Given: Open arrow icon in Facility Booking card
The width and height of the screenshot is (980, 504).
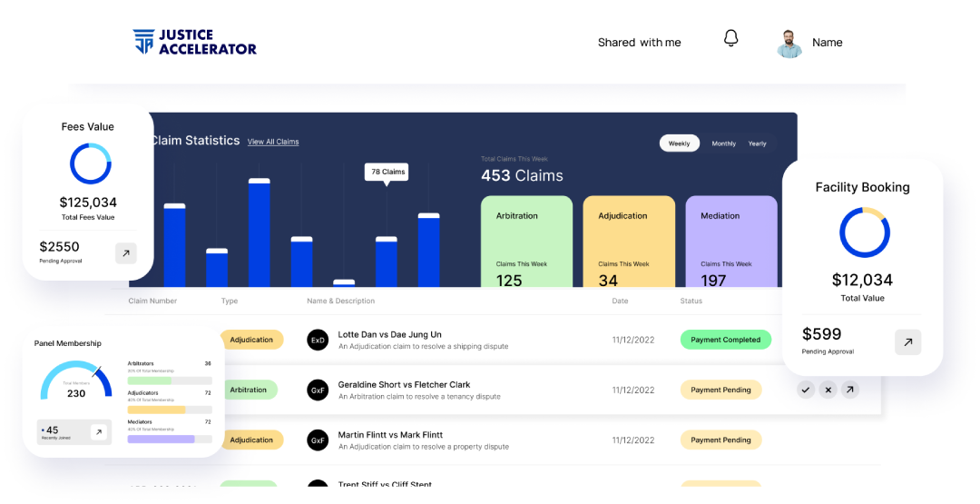Looking at the screenshot, I should [x=907, y=342].
